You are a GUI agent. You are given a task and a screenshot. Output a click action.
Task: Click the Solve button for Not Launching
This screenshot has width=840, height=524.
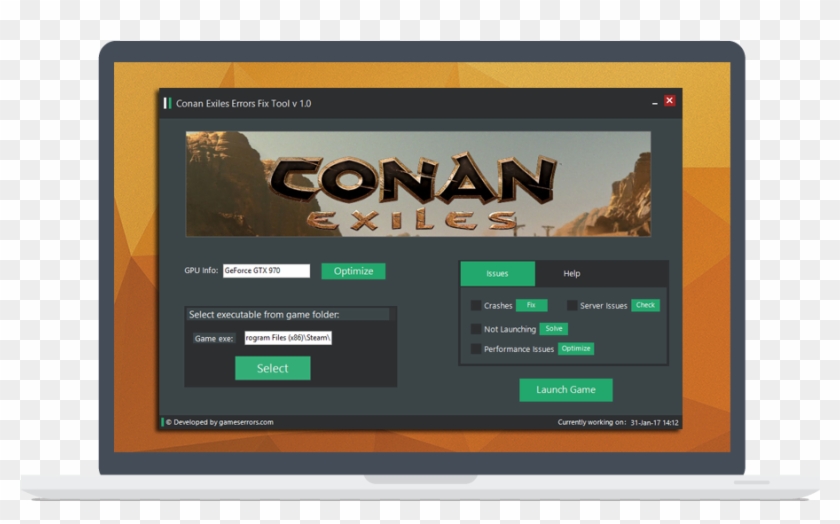pyautogui.click(x=553, y=329)
